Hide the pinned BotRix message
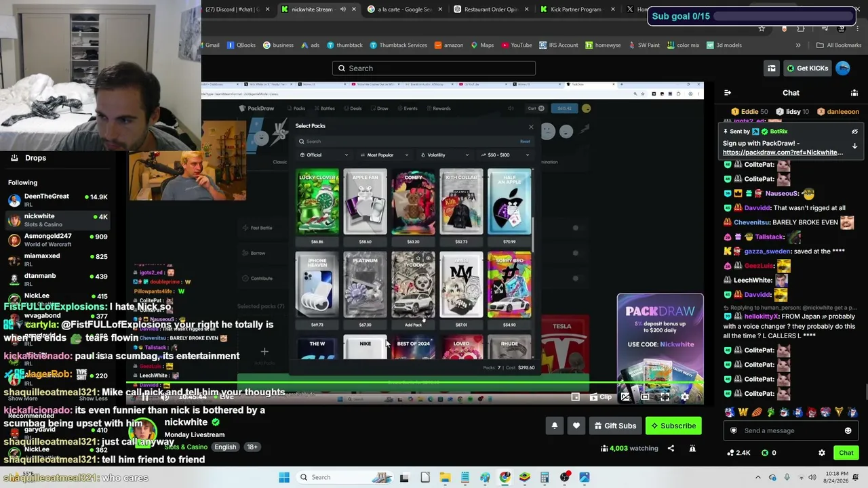Image resolution: width=868 pixels, height=488 pixels. [854, 131]
